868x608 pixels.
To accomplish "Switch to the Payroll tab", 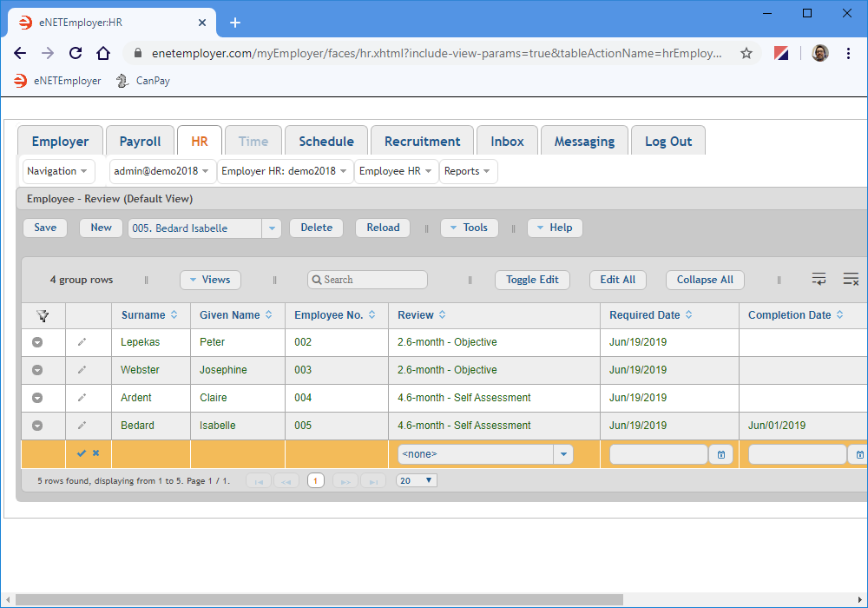I will tap(140, 142).
